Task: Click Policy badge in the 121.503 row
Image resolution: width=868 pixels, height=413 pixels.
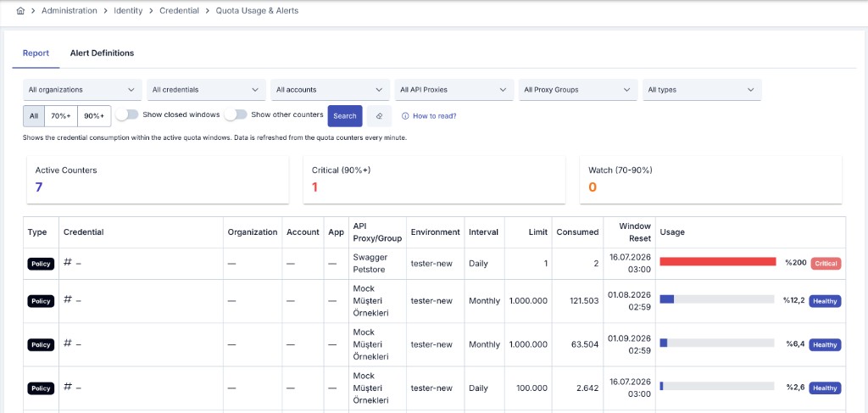Action: pyautogui.click(x=41, y=301)
